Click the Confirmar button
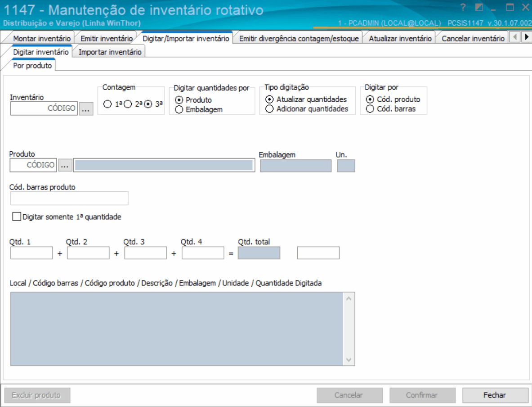The height and width of the screenshot is (407, 532). [x=422, y=395]
